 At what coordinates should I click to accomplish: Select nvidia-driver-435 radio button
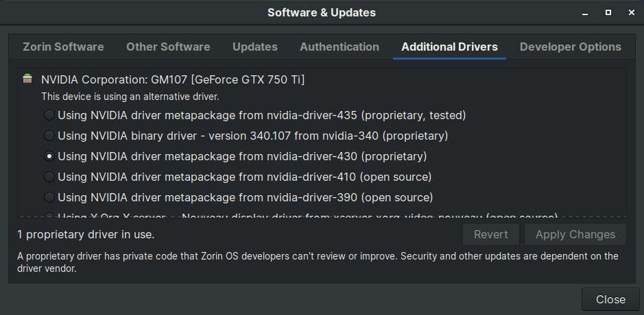49,115
